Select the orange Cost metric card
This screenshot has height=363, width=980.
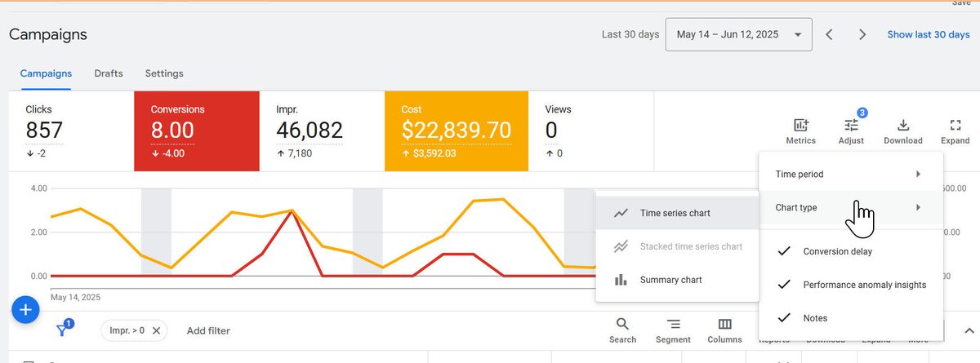[457, 131]
